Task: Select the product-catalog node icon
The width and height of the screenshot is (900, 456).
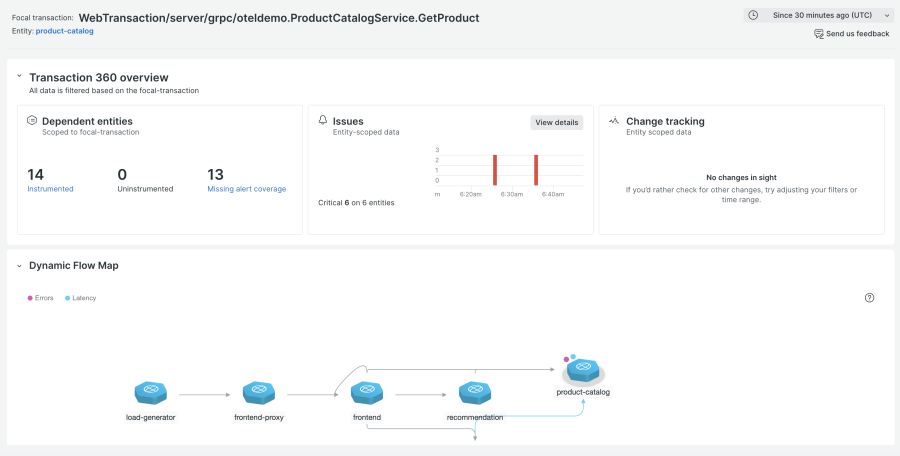Action: pos(583,370)
